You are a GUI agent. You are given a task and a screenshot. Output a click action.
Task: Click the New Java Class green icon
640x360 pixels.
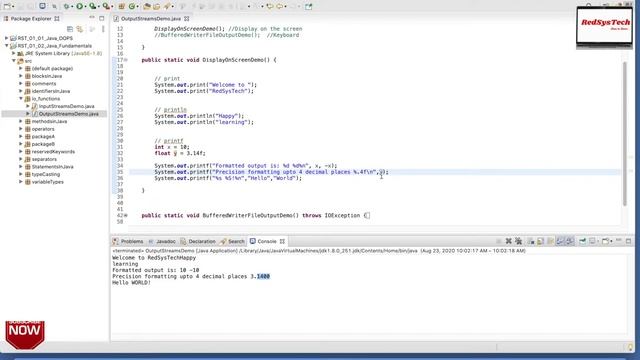coord(132,6)
